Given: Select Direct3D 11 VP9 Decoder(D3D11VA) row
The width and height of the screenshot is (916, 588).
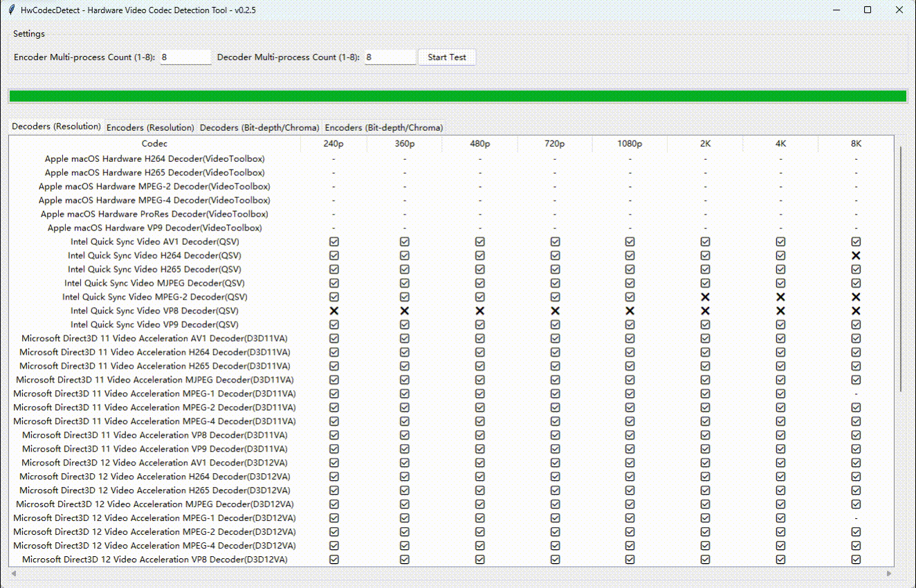Looking at the screenshot, I should click(x=451, y=449).
